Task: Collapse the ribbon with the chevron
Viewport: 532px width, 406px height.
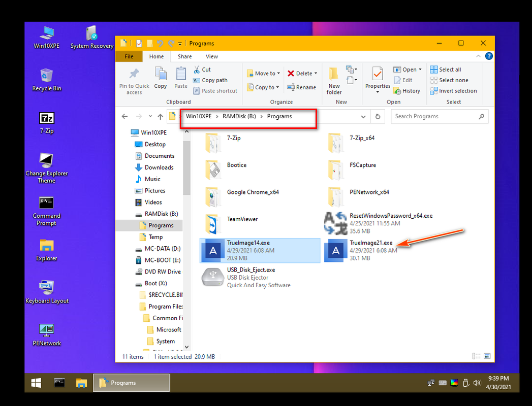Action: click(x=478, y=56)
